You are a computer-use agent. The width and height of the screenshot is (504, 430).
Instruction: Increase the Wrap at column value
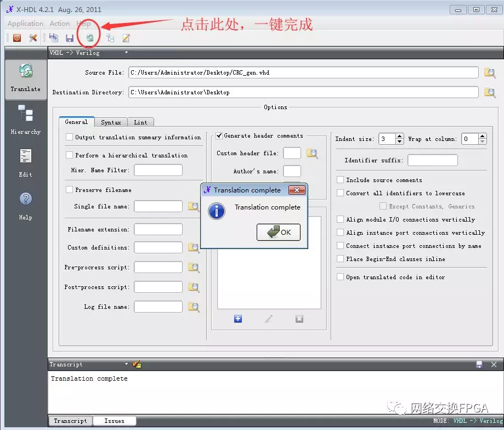482,136
